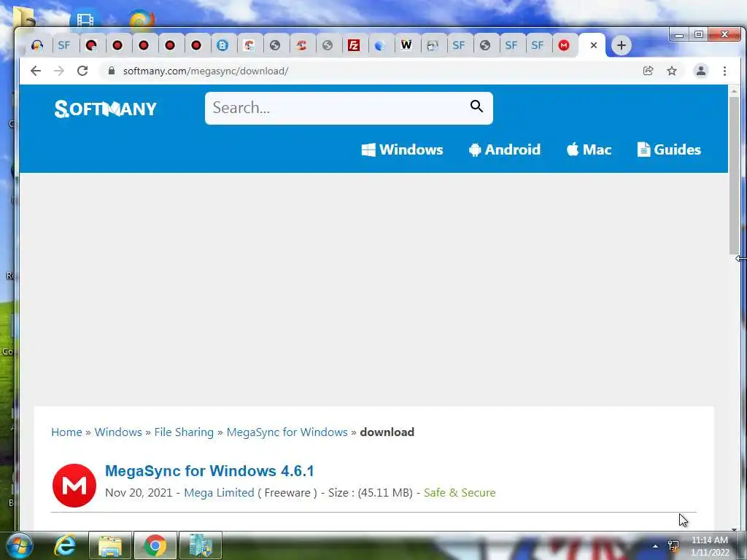The image size is (747, 560).
Task: Click MegaSync for Windows 4.6.1 title
Action: coord(209,471)
